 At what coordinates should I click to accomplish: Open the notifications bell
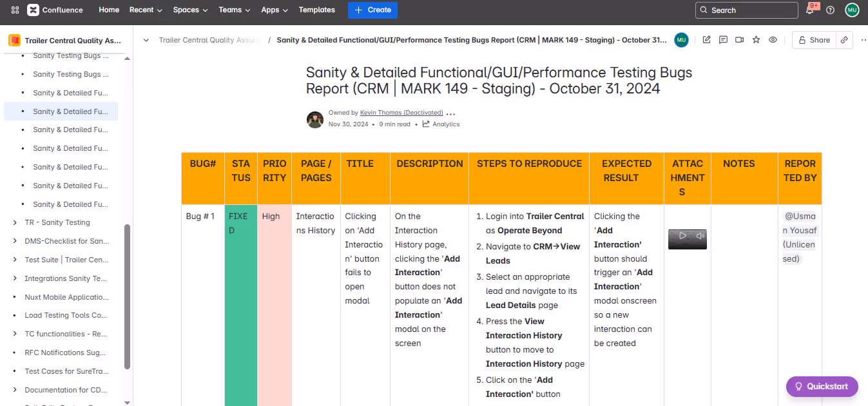click(x=810, y=10)
